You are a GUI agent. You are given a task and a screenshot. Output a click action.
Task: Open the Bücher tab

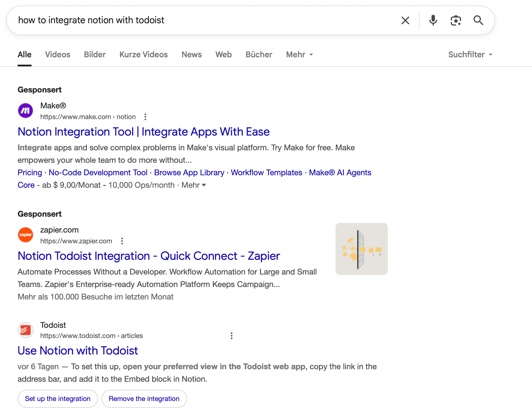pos(259,54)
